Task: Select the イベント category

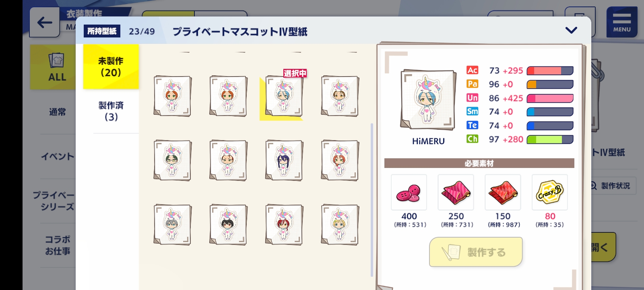Action: pos(57,156)
